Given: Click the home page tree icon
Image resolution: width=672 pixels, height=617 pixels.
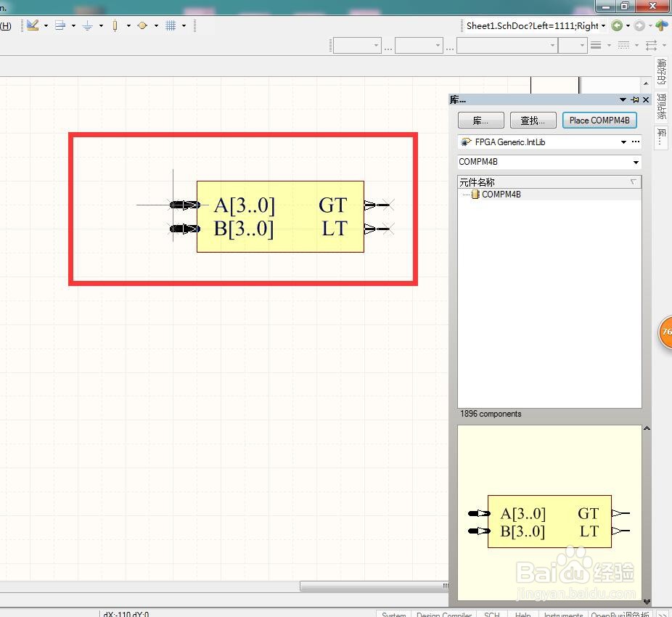Looking at the screenshot, I should pyautogui.click(x=662, y=25).
